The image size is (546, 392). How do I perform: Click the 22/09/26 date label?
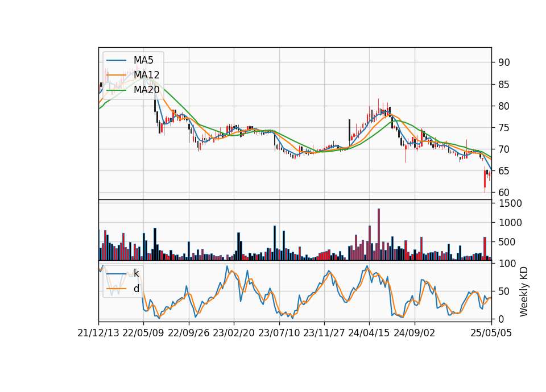[189, 333]
